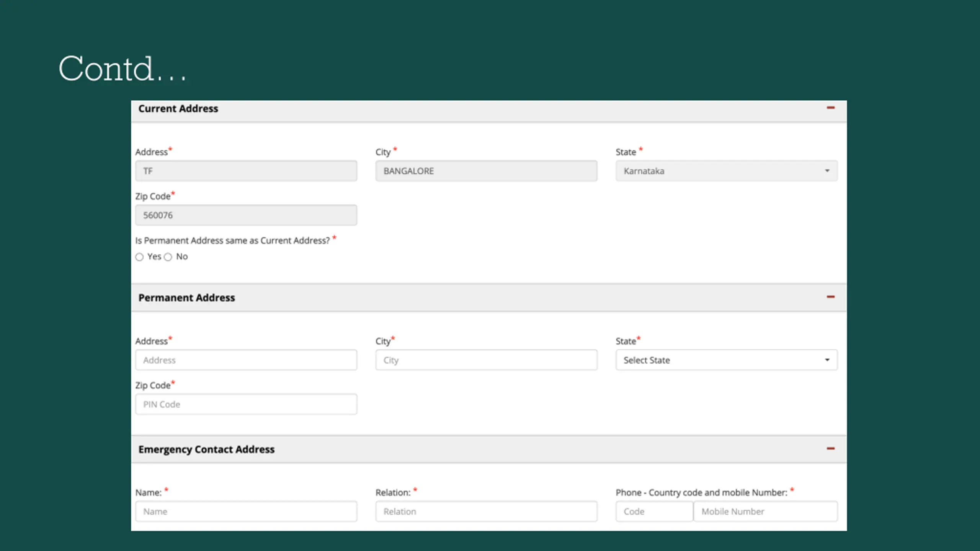Click the country Code input field

[654, 511]
